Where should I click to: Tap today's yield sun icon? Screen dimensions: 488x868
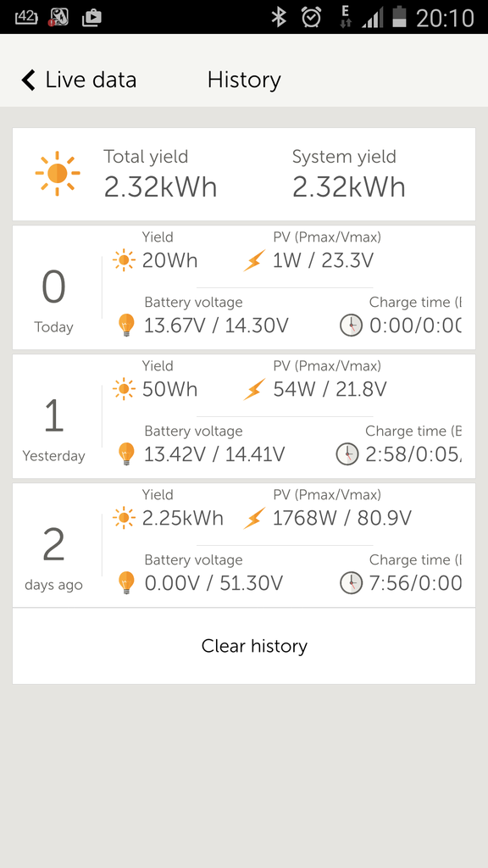coord(124,259)
